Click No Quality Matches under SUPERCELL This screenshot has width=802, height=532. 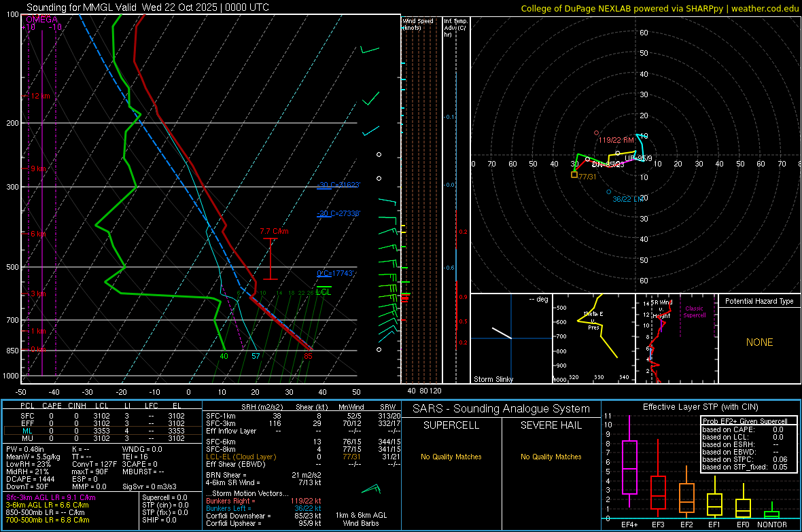pyautogui.click(x=451, y=457)
